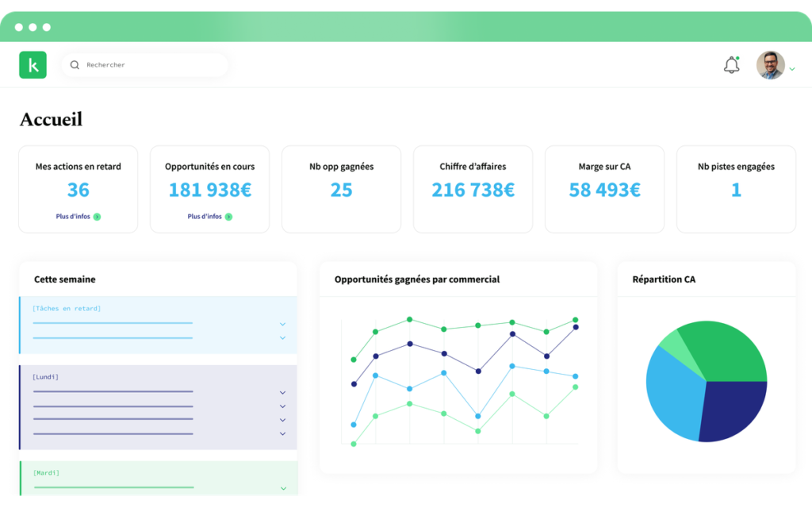
Task: Focus the Rechercher search field
Action: click(145, 65)
